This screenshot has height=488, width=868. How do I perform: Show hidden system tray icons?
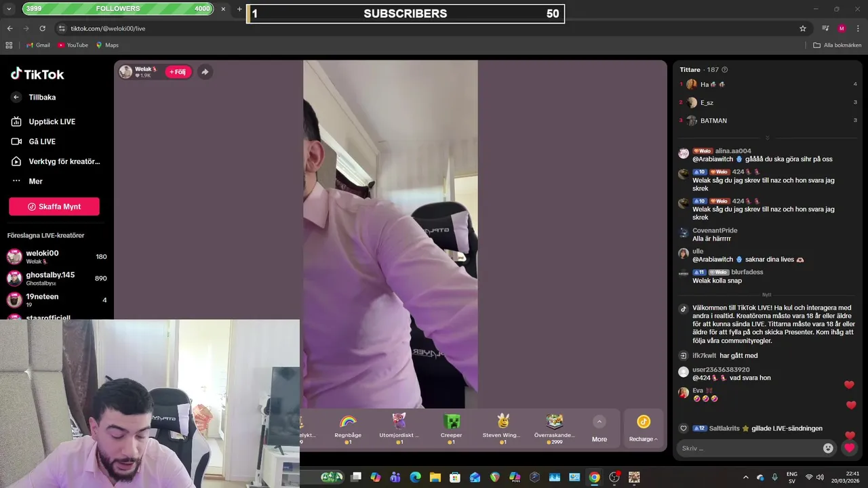click(746, 477)
